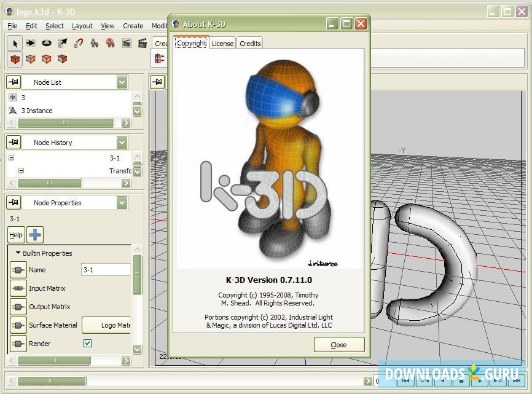The height and width of the screenshot is (394, 532).
Task: Click the clapperboard render frame icon
Action: [143, 43]
